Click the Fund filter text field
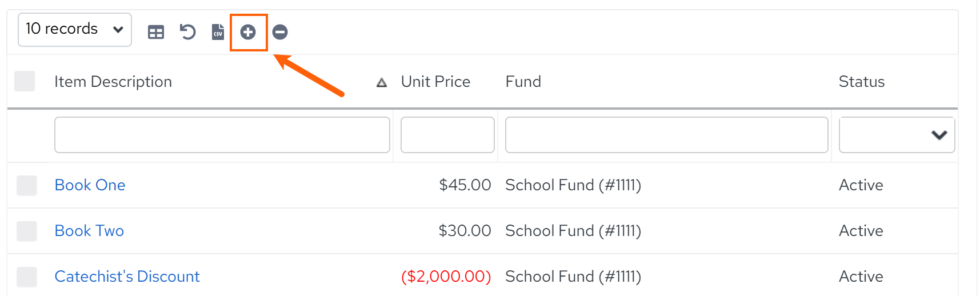Viewport: 980px width, 296px height. [667, 135]
